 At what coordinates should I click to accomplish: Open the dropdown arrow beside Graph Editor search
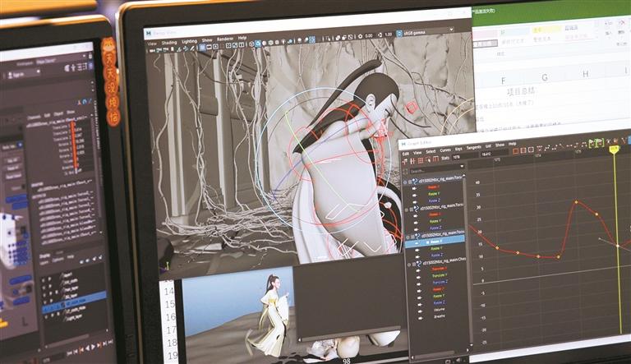(462, 166)
